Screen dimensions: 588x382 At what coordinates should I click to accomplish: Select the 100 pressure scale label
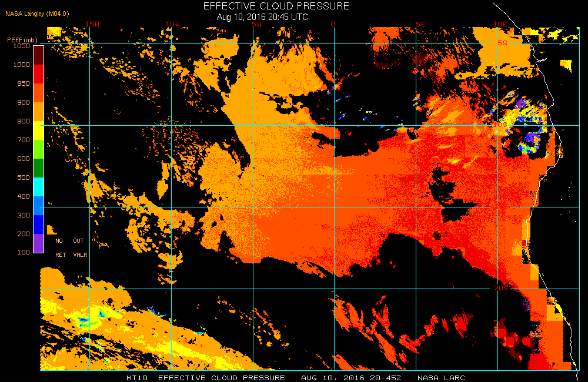(24, 252)
